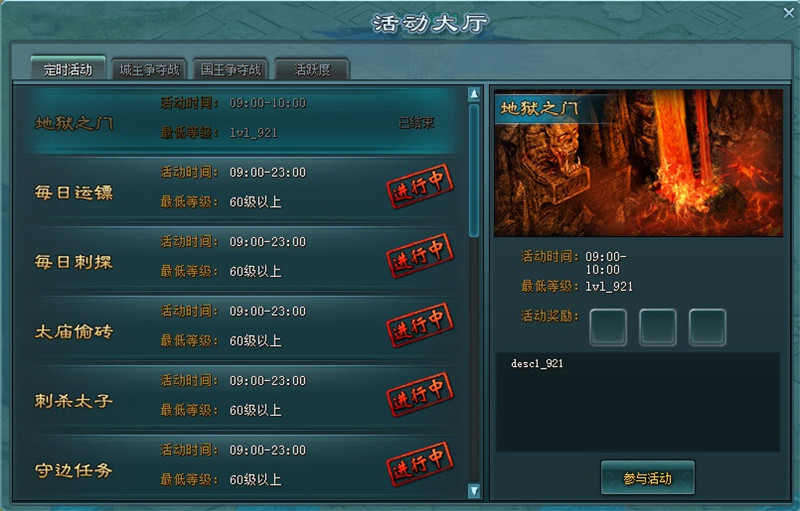800x511 pixels.
Task: Click the 地狱之门 lava preview image
Action: pyautogui.click(x=638, y=163)
